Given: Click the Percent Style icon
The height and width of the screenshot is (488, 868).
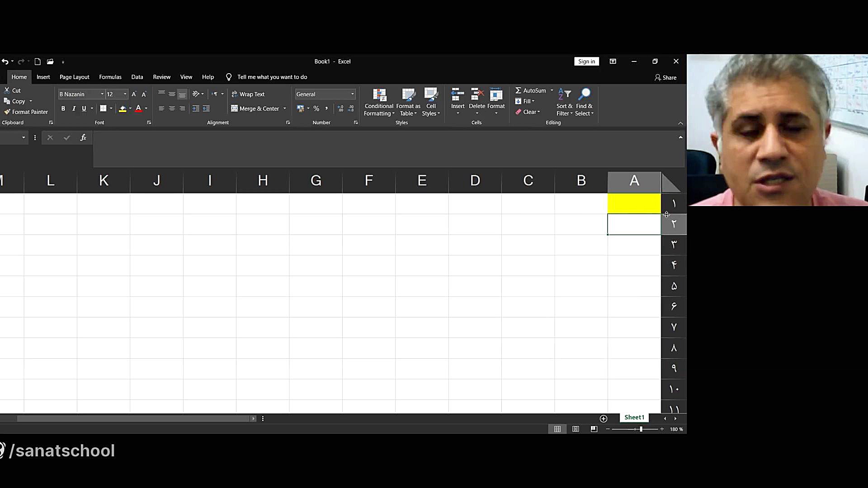Looking at the screenshot, I should coord(316,108).
